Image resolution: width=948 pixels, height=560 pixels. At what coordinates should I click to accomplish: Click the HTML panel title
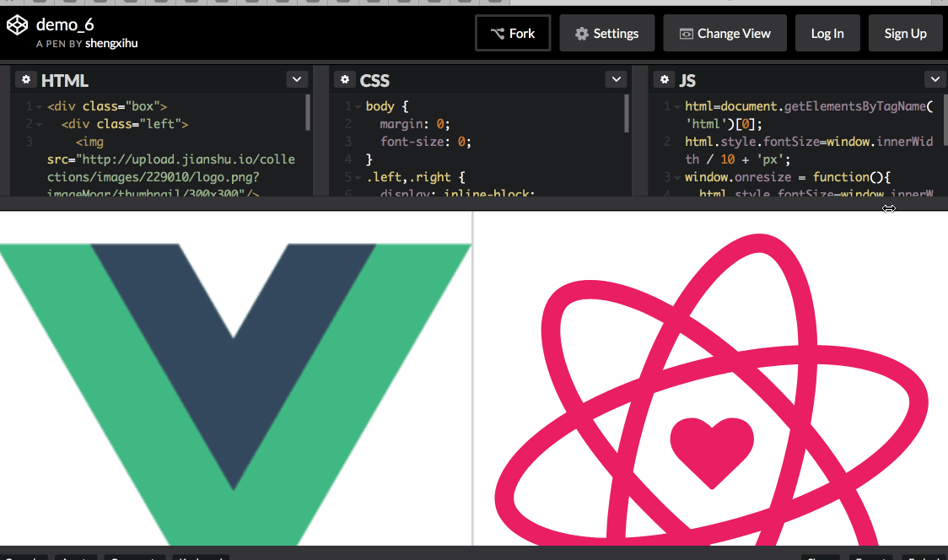(65, 80)
